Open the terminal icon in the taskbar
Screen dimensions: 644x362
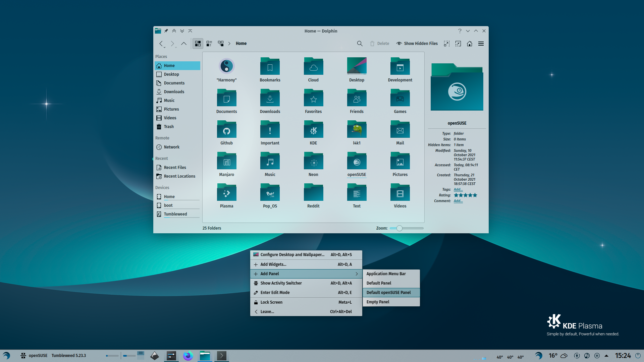pyautogui.click(x=222, y=356)
